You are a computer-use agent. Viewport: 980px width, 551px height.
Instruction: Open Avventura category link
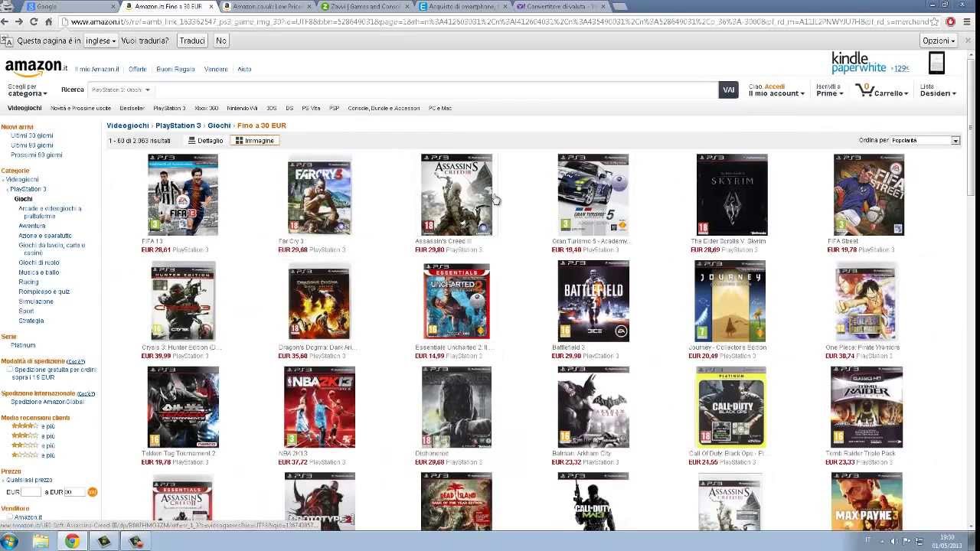click(32, 226)
